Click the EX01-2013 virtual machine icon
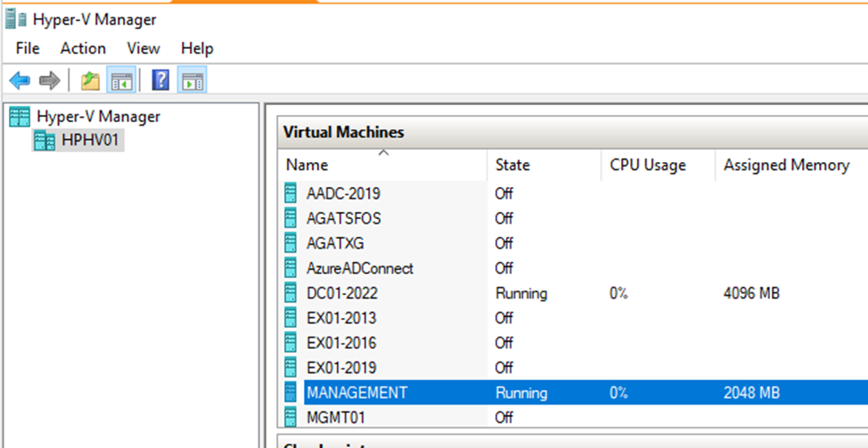 tap(291, 318)
